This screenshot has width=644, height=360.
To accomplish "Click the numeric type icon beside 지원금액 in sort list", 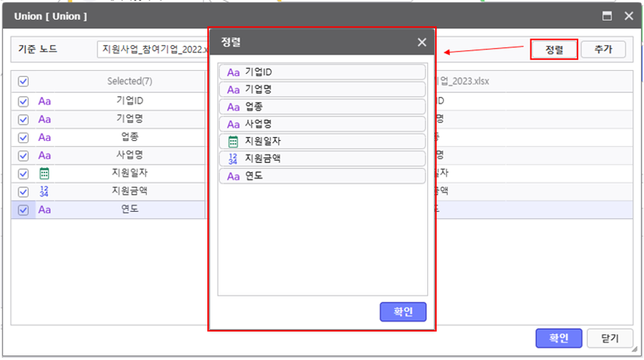I will click(233, 159).
